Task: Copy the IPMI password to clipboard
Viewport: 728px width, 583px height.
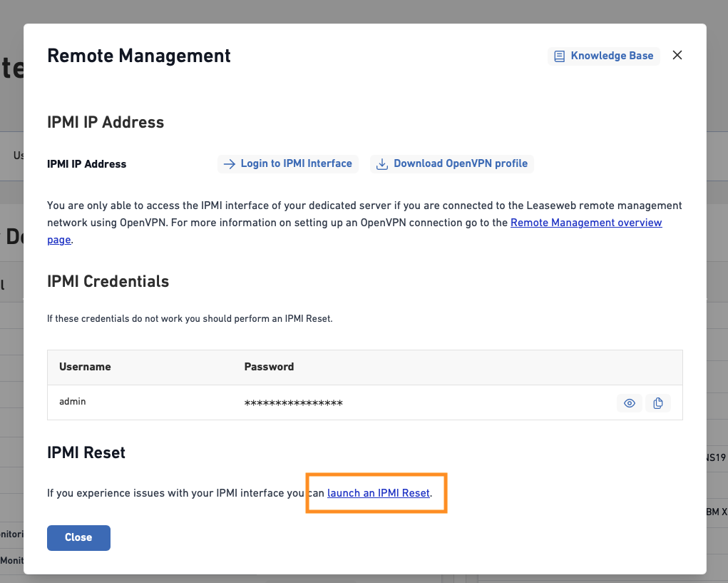Action: pyautogui.click(x=658, y=402)
